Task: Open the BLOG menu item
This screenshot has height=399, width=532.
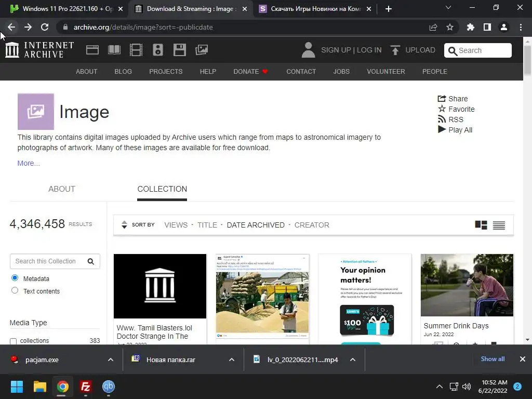Action: 123,72
